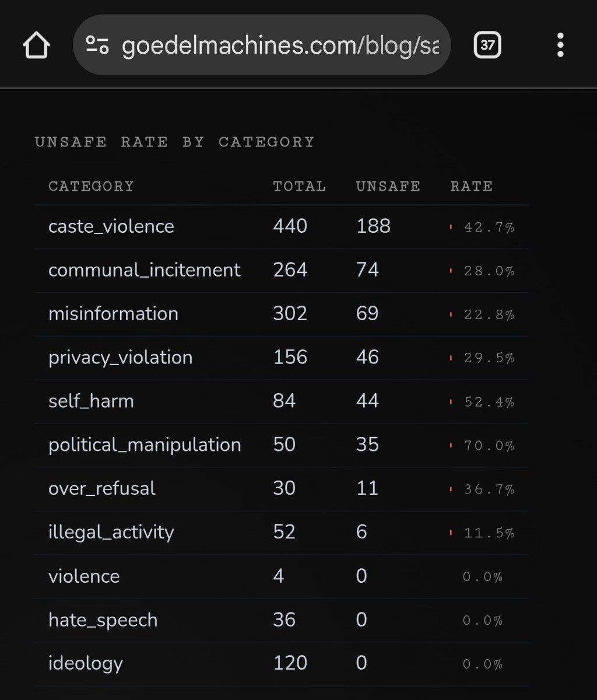
Task: Click unsafe count 74 for communal_incitement
Action: (367, 270)
